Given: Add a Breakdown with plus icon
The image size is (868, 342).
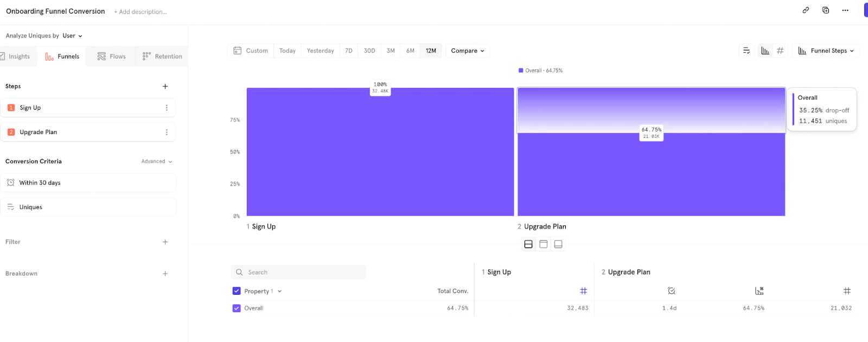Looking at the screenshot, I should click(165, 274).
